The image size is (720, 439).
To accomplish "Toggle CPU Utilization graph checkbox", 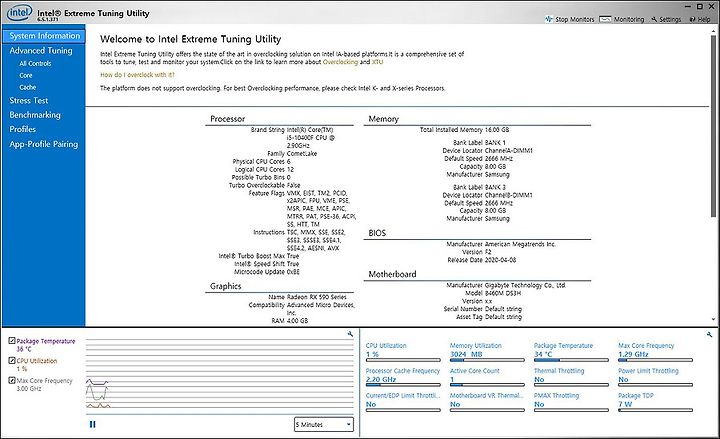I will tap(12, 360).
